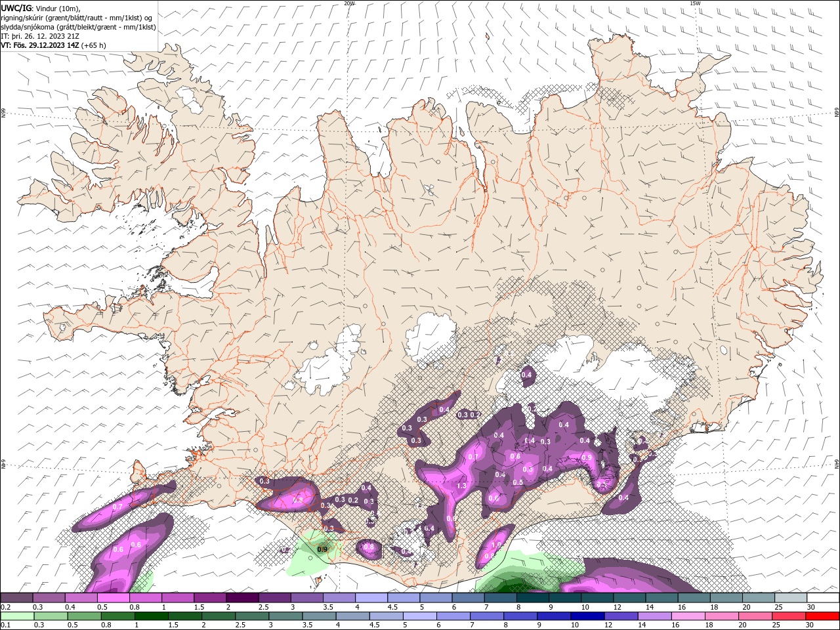Click lower legend swatch starting at 20

coord(756,616)
